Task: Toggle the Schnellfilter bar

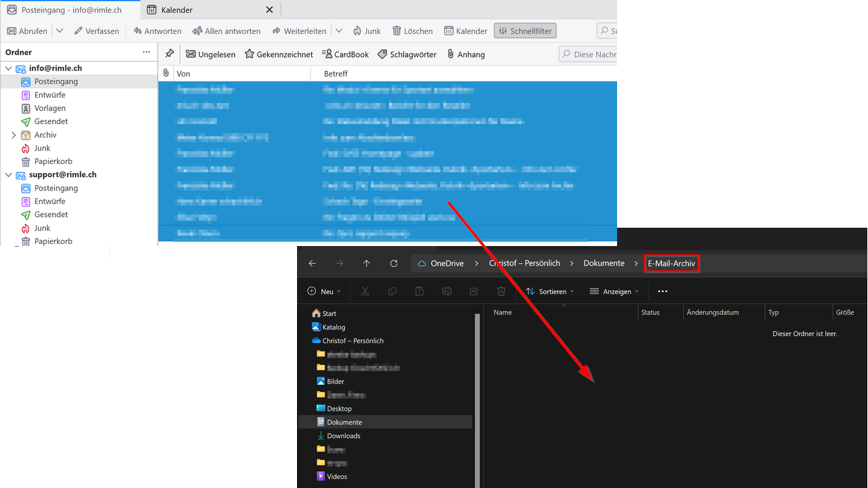Action: tap(526, 31)
